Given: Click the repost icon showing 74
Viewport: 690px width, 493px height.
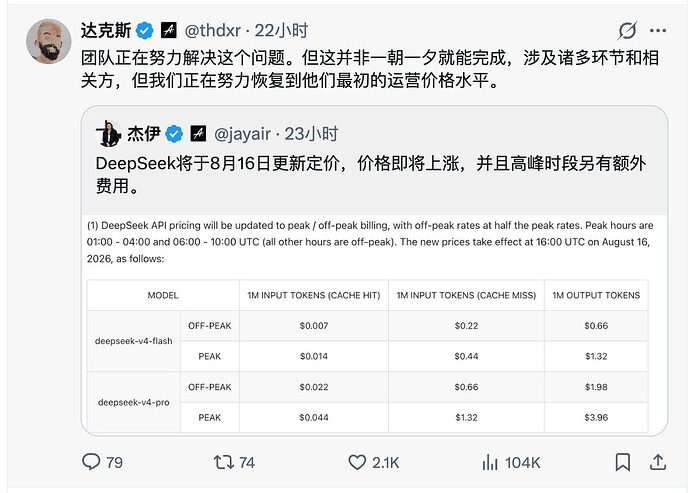Looking at the screenshot, I should [224, 462].
